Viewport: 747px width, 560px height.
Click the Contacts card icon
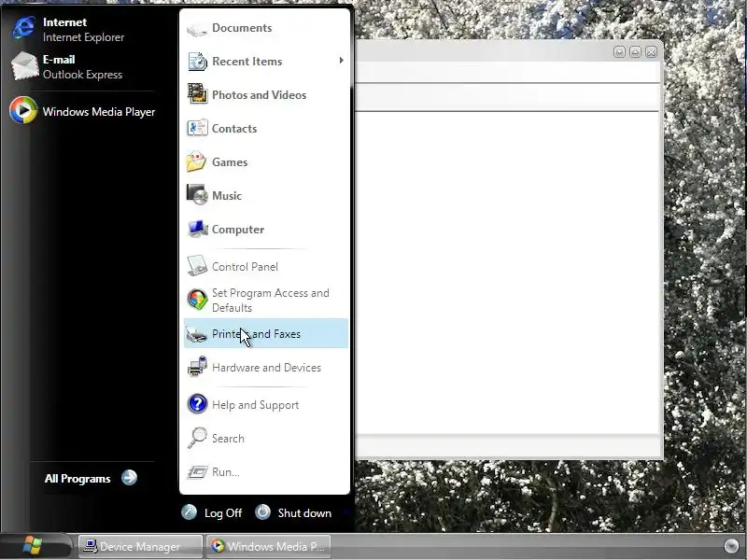click(197, 128)
